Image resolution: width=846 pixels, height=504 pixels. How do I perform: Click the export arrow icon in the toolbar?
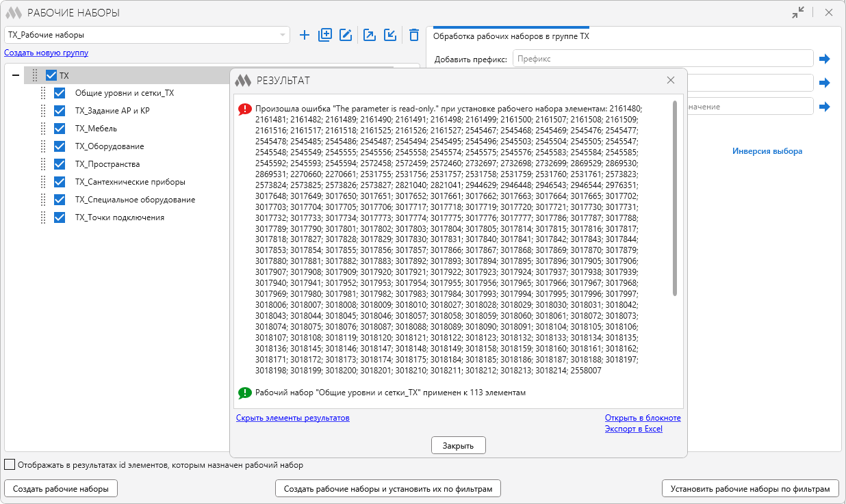tap(370, 35)
